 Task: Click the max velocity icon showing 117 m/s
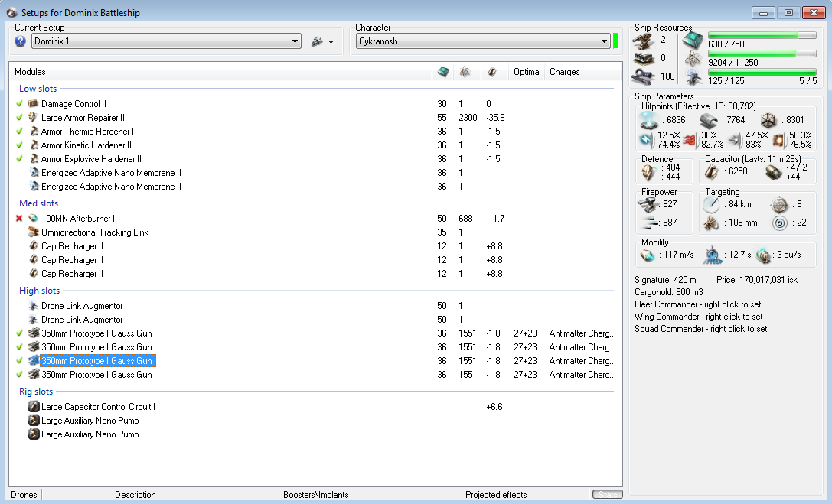(648, 255)
